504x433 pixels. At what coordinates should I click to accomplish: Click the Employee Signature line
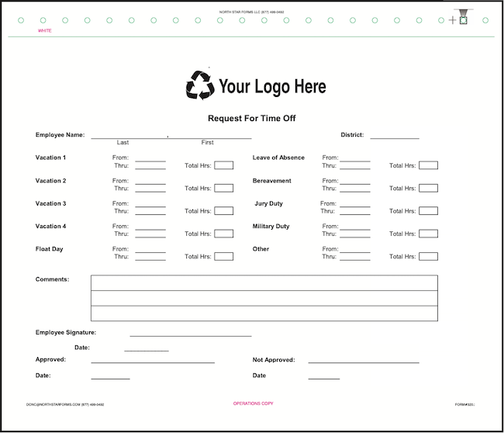coord(191,333)
